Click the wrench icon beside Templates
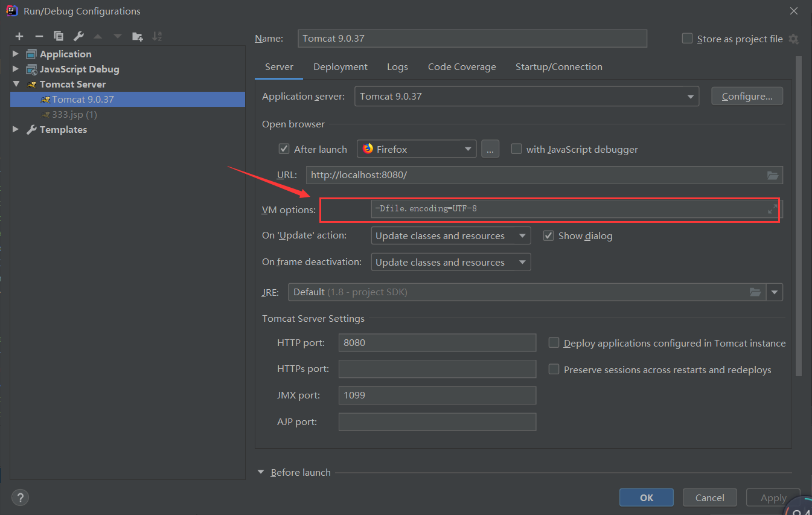 (32, 129)
